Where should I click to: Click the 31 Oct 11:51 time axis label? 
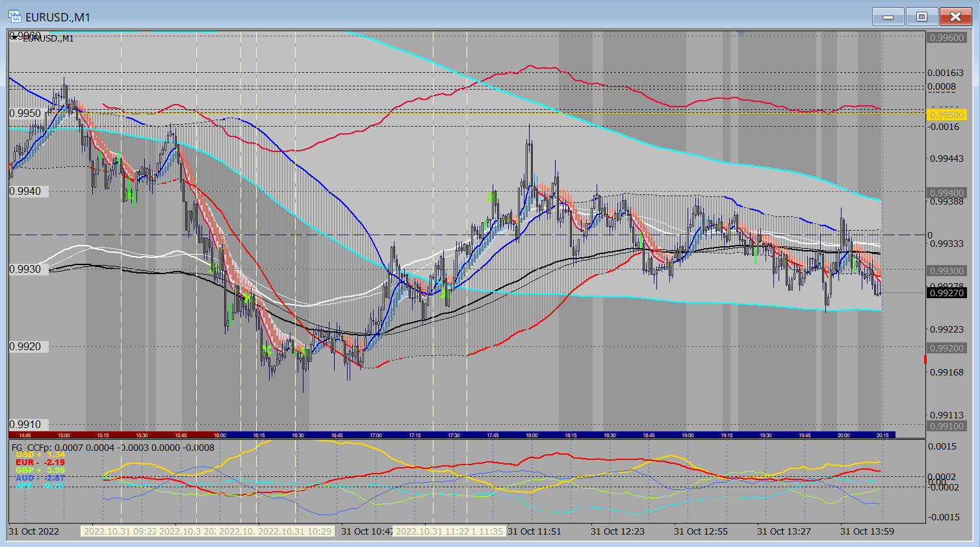point(534,531)
